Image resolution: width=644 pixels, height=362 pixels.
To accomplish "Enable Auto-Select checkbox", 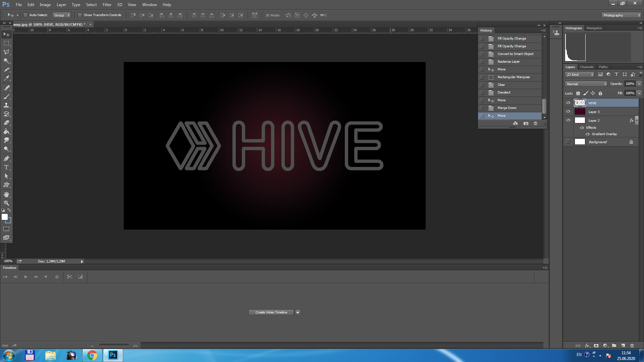I will [25, 15].
